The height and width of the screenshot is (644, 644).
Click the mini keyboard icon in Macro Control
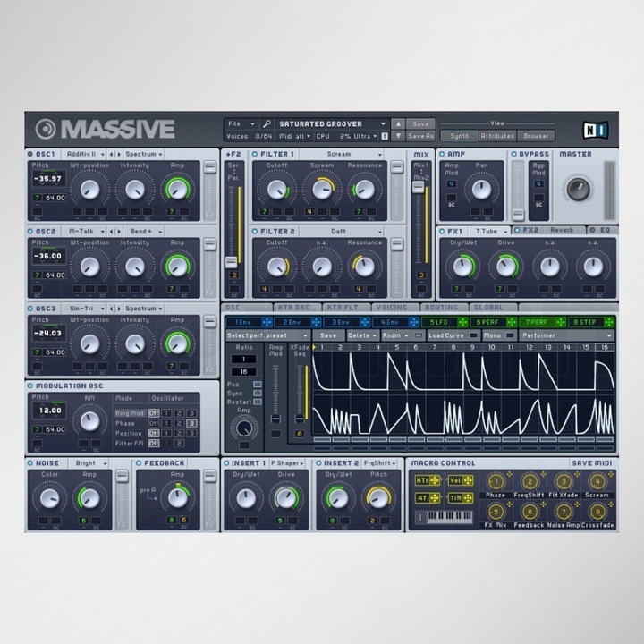(x=444, y=517)
